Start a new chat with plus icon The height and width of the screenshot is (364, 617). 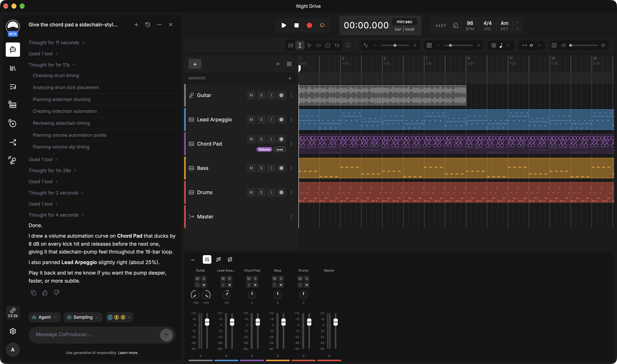(x=136, y=24)
